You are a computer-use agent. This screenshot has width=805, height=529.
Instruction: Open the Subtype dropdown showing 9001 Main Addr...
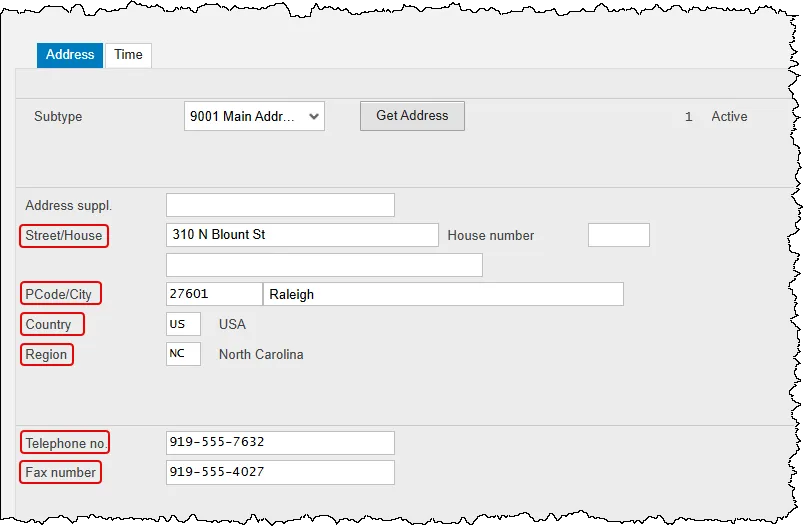(254, 116)
